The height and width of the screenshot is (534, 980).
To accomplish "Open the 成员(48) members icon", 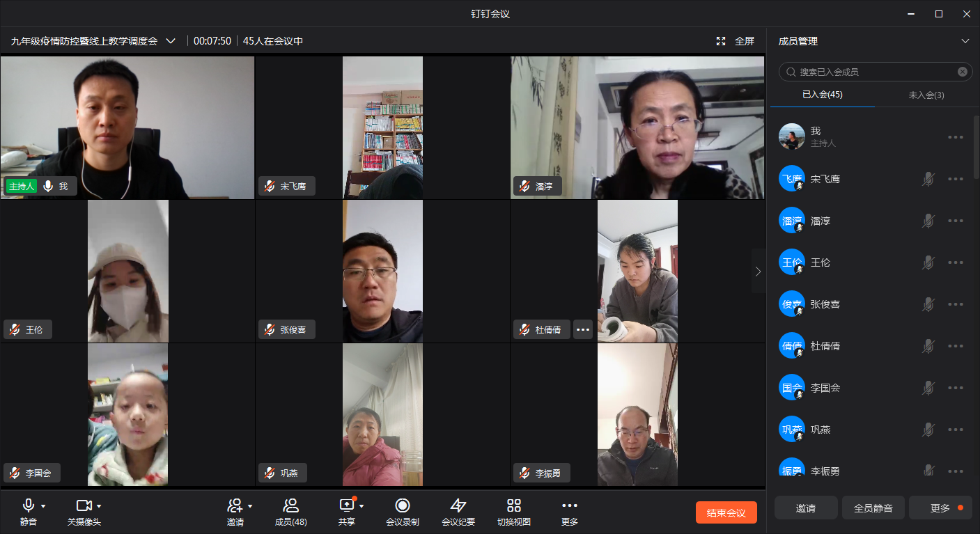I will [x=290, y=505].
